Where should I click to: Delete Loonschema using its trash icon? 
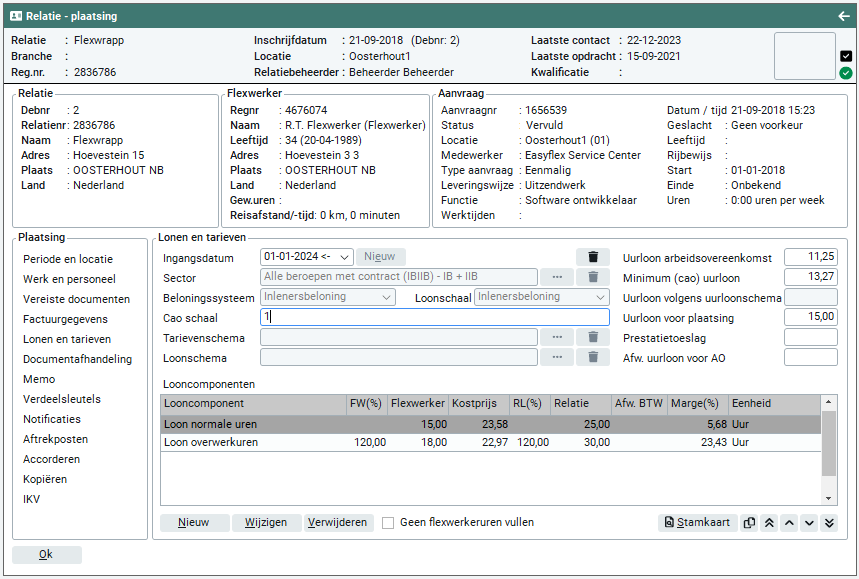(x=592, y=358)
